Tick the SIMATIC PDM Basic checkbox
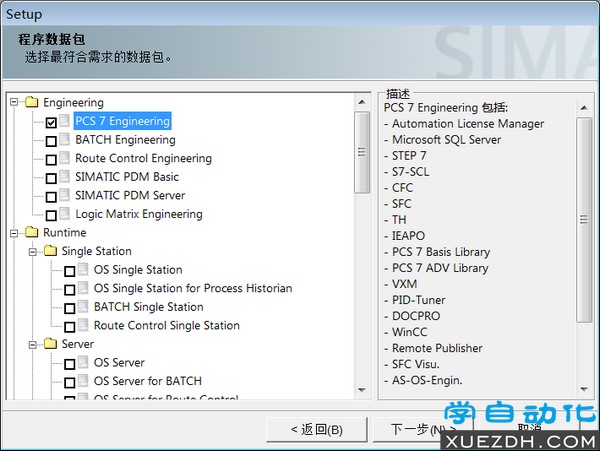The image size is (600, 451). pos(51,178)
